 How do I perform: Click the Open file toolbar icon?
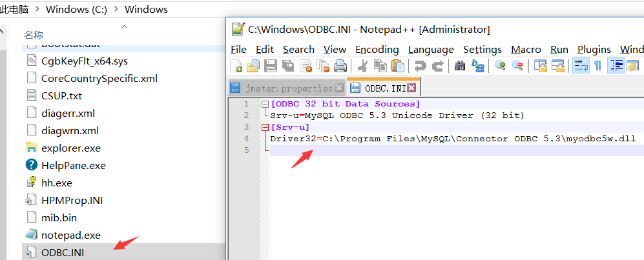click(x=253, y=65)
